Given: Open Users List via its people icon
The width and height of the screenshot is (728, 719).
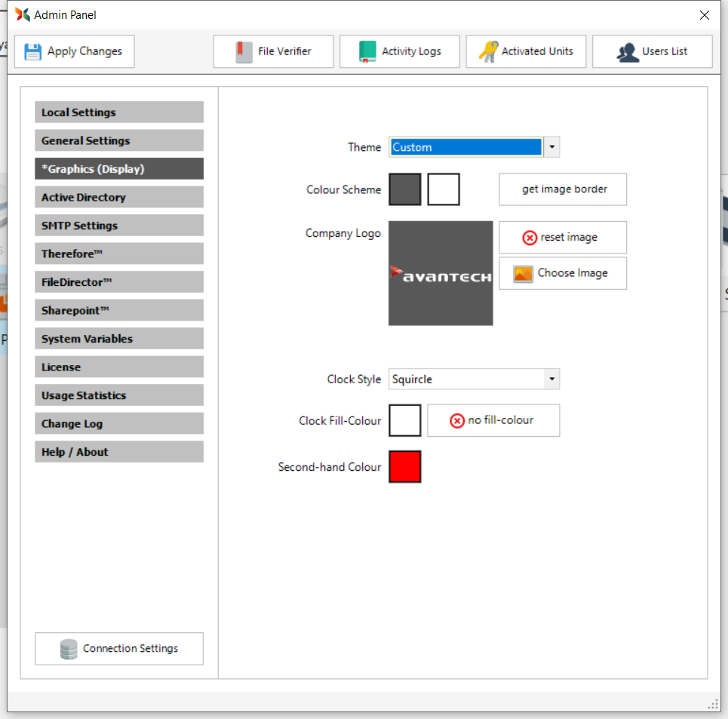Looking at the screenshot, I should 628,51.
